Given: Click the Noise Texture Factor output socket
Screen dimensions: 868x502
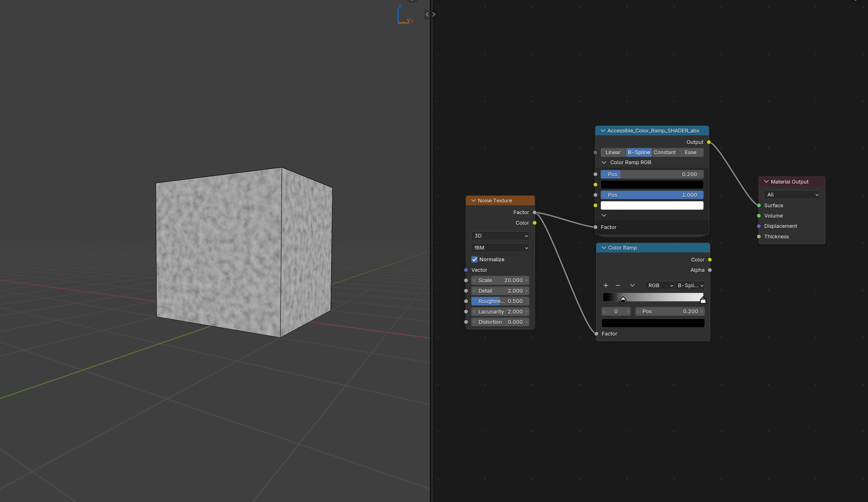Looking at the screenshot, I should click(534, 212).
